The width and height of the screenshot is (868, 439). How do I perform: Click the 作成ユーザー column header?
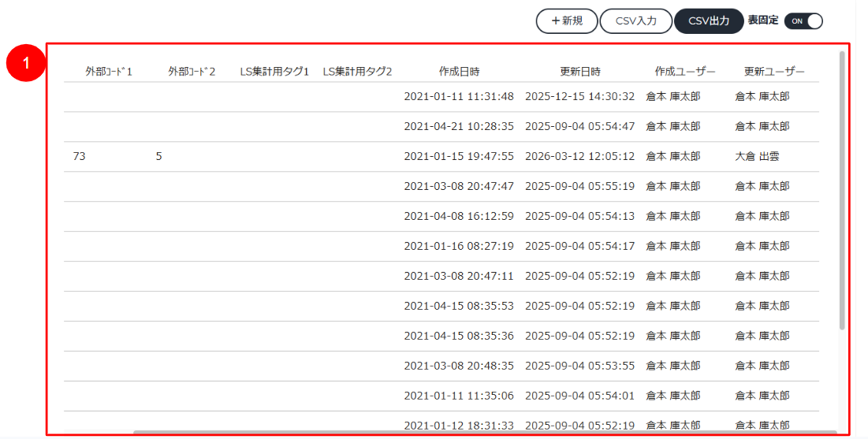click(x=685, y=72)
